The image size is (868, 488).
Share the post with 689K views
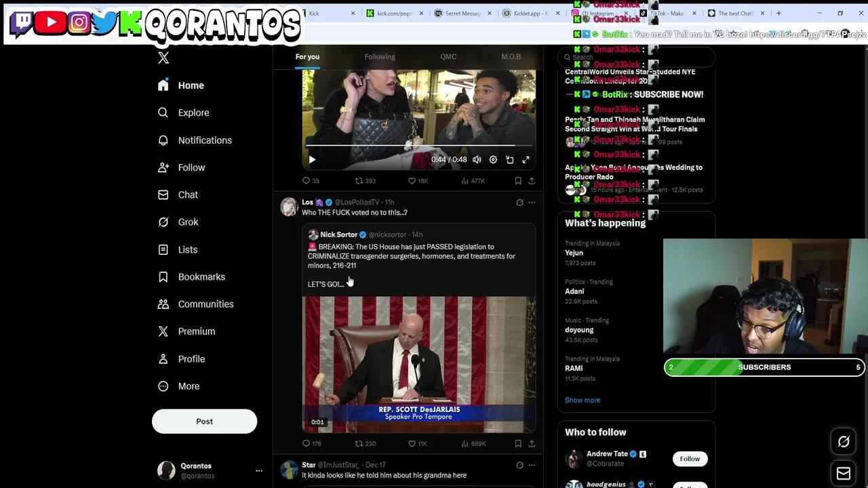[x=532, y=444]
